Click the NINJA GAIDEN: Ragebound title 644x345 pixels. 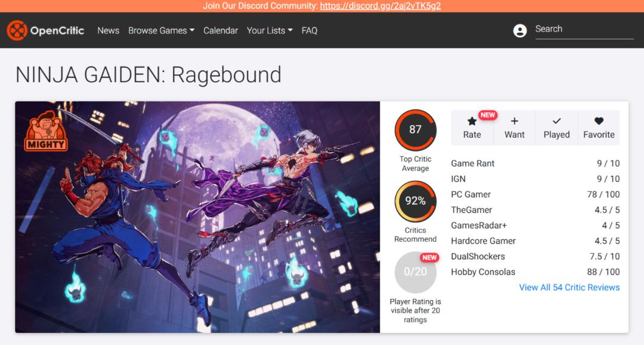coord(148,75)
